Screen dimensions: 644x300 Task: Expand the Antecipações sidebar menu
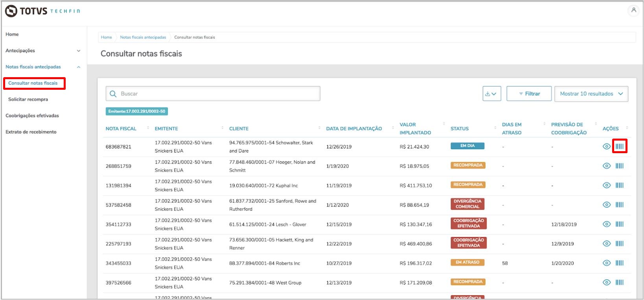click(43, 50)
